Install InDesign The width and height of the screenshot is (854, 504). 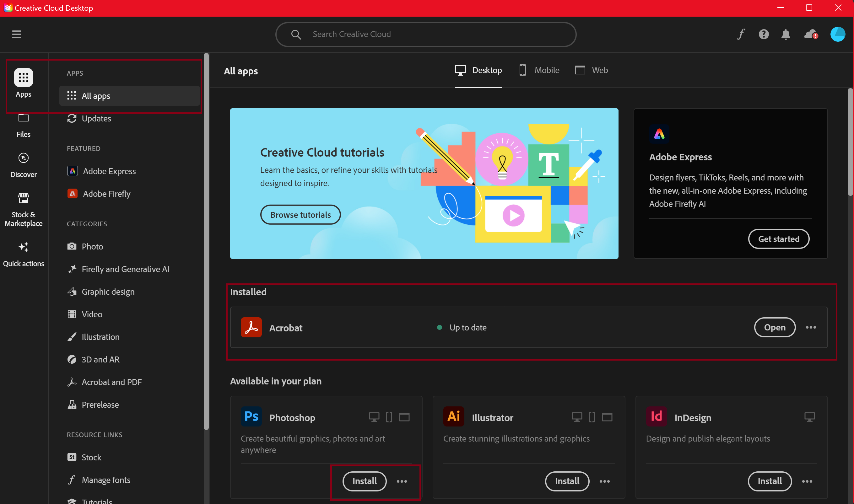770,482
